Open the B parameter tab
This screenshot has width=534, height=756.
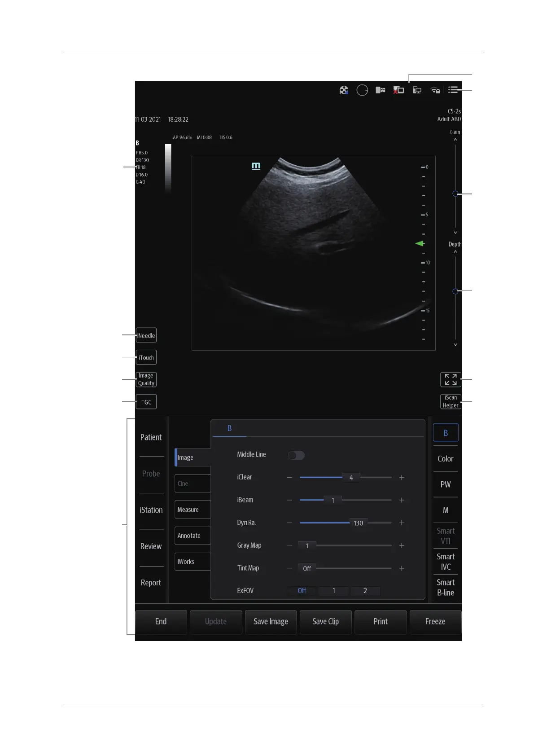click(229, 428)
